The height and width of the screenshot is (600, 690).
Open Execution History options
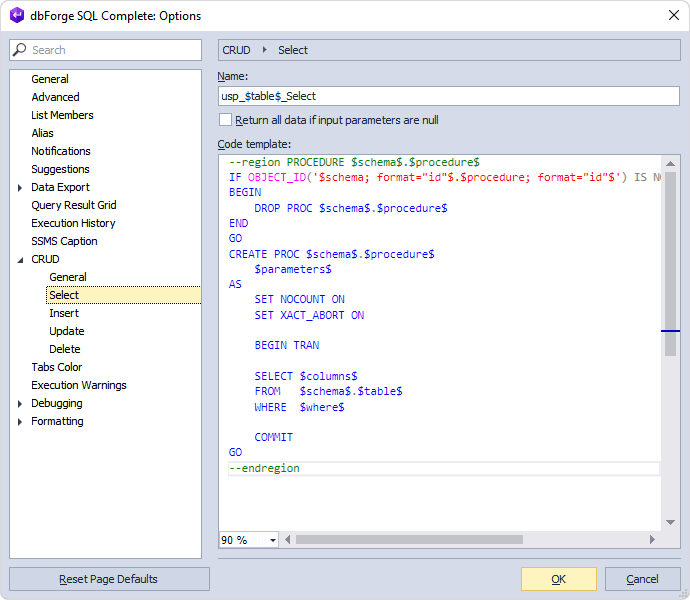pos(73,224)
